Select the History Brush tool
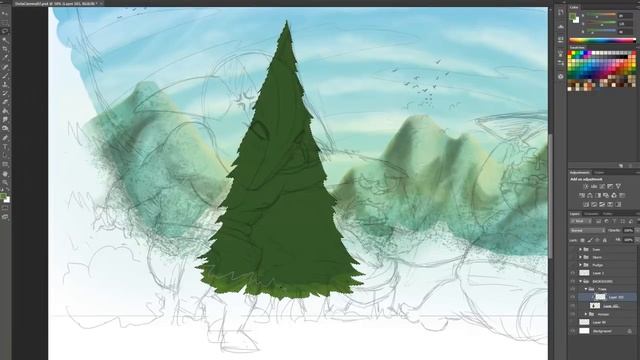 click(x=5, y=93)
